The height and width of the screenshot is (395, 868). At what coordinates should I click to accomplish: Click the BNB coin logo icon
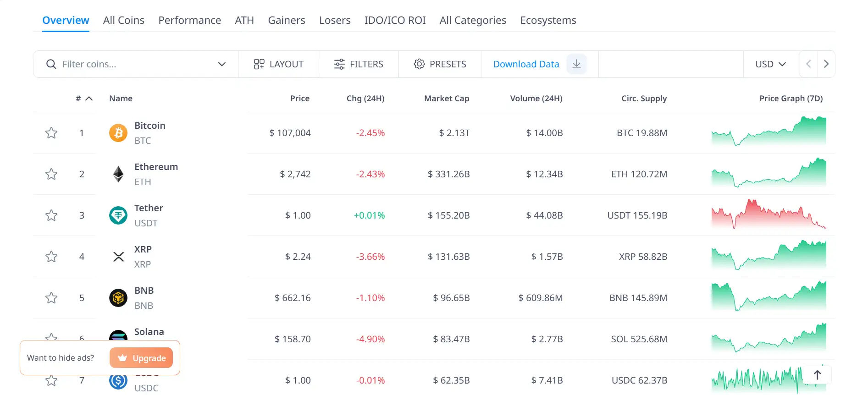pyautogui.click(x=118, y=298)
